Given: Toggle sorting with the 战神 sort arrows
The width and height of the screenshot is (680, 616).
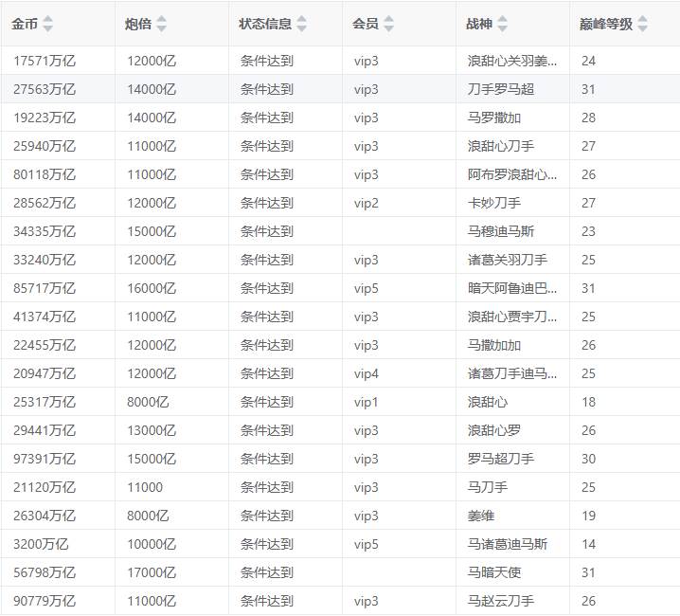Looking at the screenshot, I should pos(502,24).
